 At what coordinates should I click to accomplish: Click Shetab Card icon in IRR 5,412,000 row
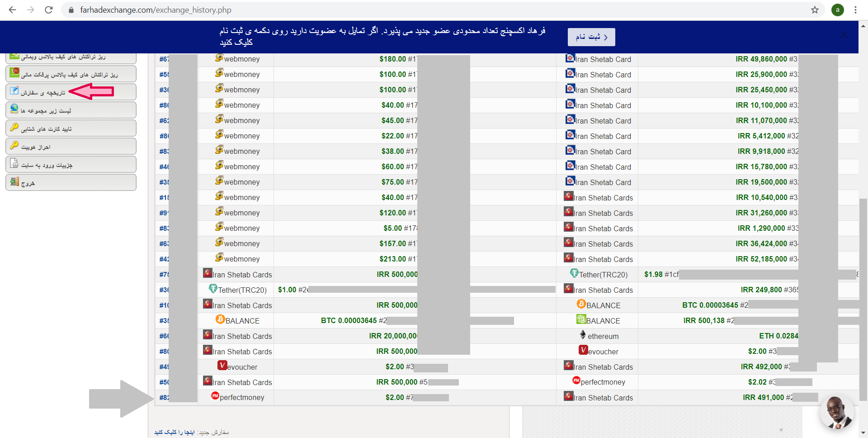570,135
